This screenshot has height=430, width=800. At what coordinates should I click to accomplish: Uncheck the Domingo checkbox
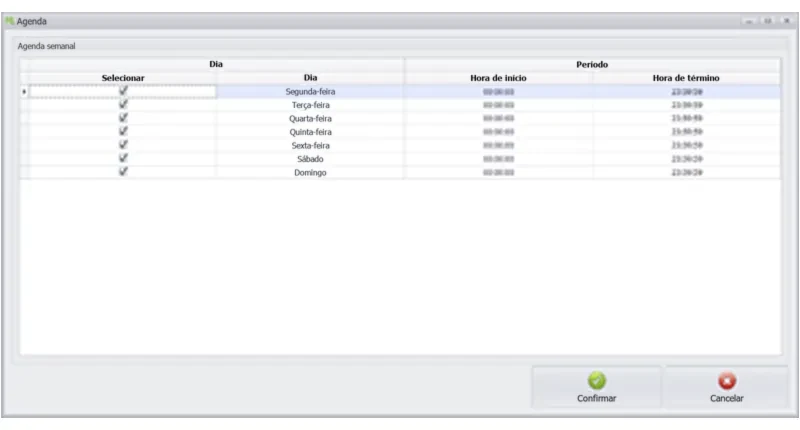coord(123,172)
